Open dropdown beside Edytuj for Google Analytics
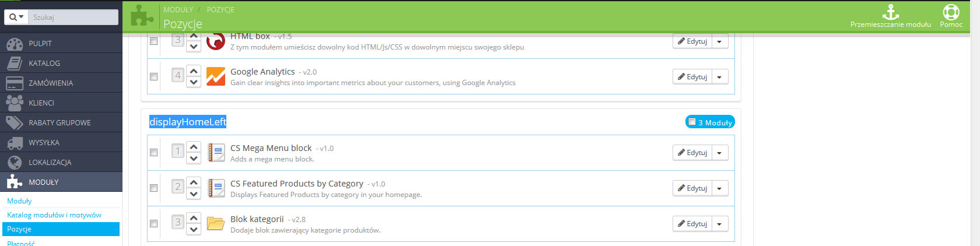The height and width of the screenshot is (246, 980). coord(719,77)
